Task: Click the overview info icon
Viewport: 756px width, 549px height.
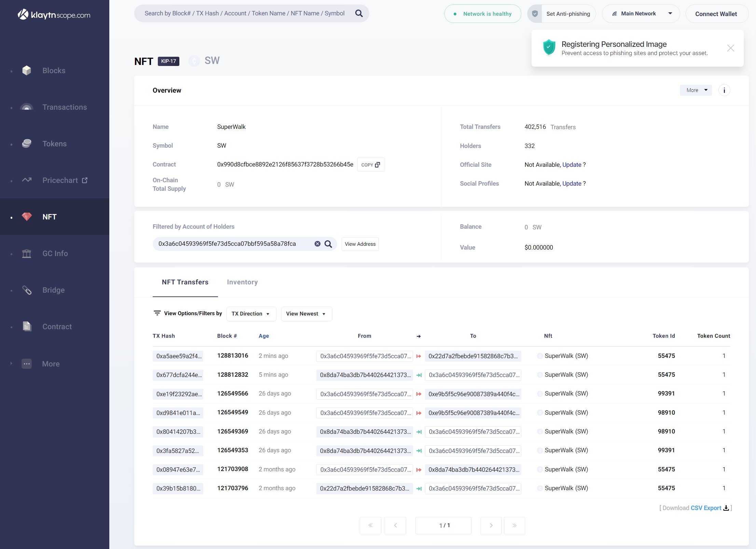Action: tap(724, 90)
